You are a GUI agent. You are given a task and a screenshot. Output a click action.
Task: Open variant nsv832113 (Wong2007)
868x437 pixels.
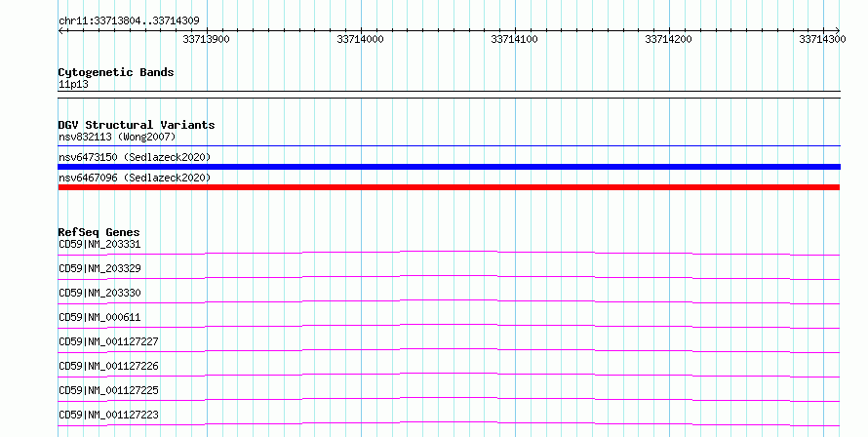click(117, 137)
